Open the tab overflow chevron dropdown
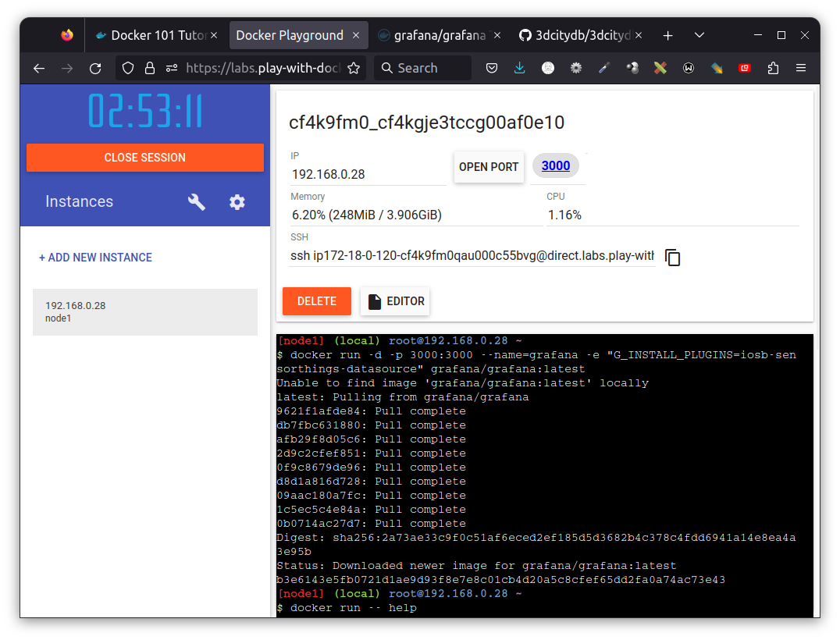 point(699,34)
